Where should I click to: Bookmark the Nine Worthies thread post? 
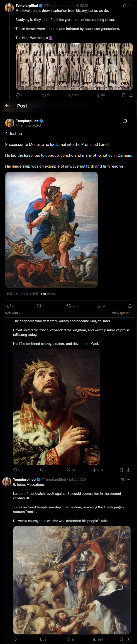(x=124, y=95)
